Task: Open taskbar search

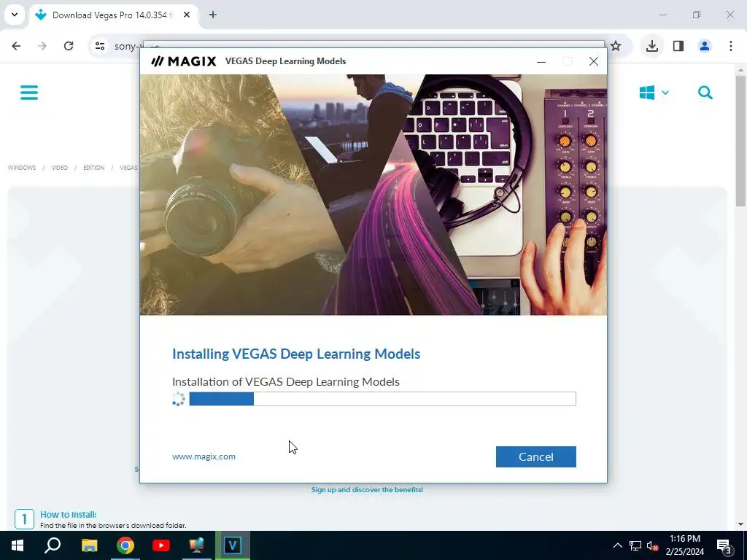Action: coord(53,545)
